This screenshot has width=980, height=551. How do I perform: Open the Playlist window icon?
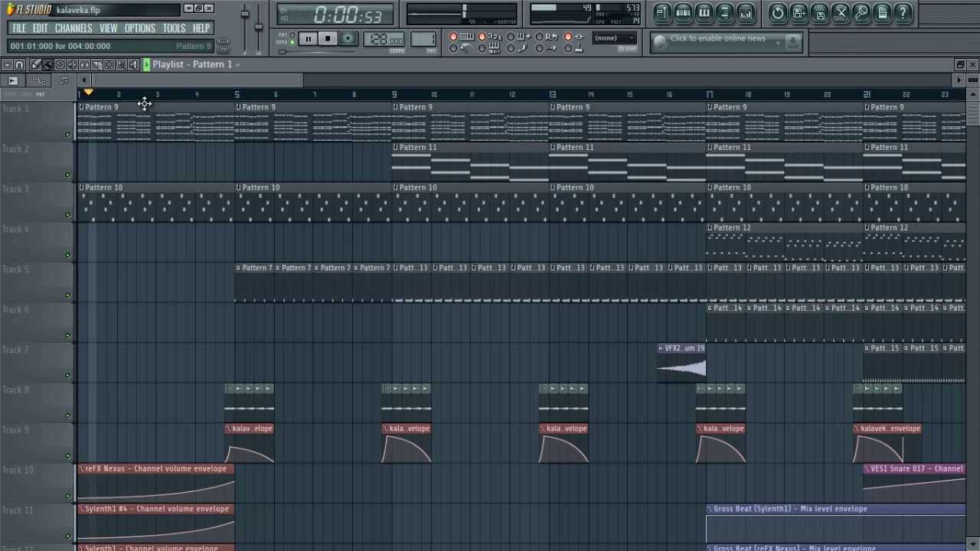point(662,12)
